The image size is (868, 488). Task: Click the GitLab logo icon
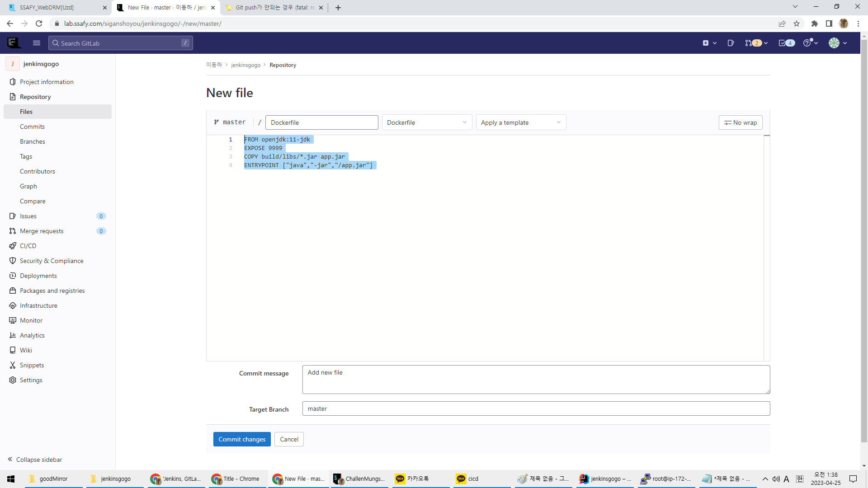tap(14, 43)
